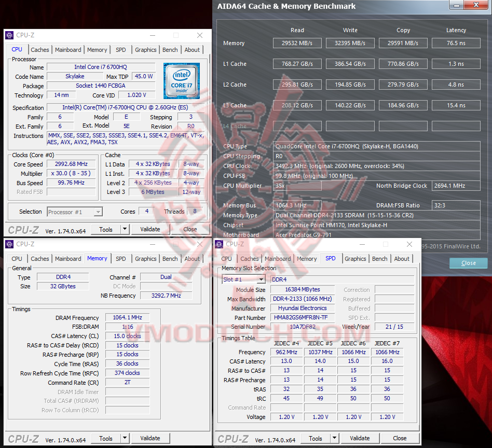Click Memory Write value 32395 MB/s

click(350, 43)
